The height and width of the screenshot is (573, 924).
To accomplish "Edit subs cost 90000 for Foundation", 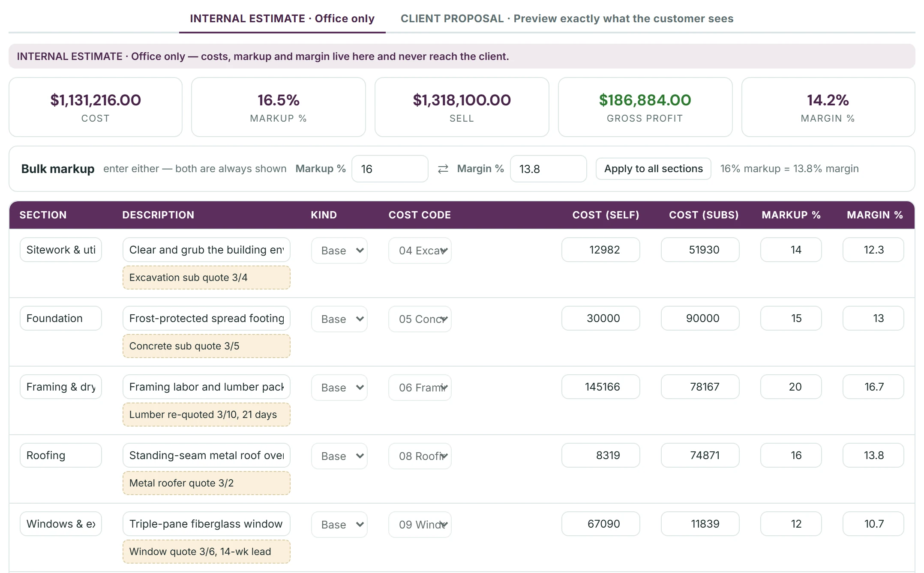I will point(700,318).
